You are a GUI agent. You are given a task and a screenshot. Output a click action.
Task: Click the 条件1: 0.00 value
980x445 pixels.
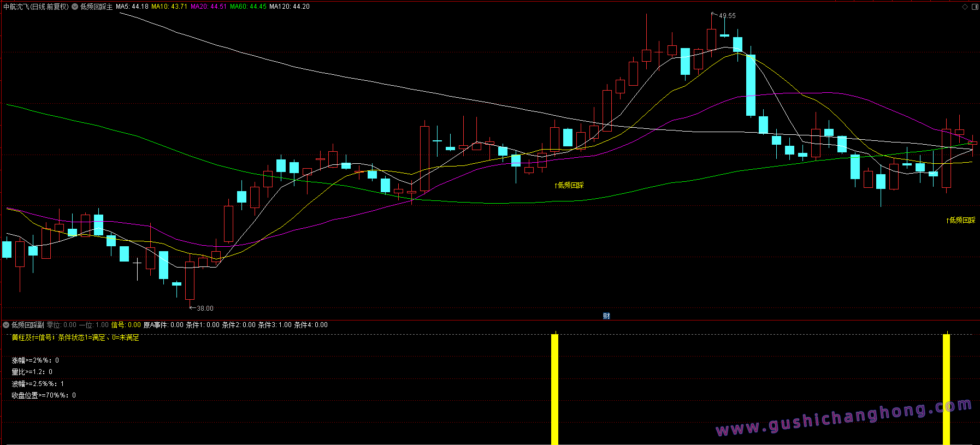pyautogui.click(x=203, y=325)
